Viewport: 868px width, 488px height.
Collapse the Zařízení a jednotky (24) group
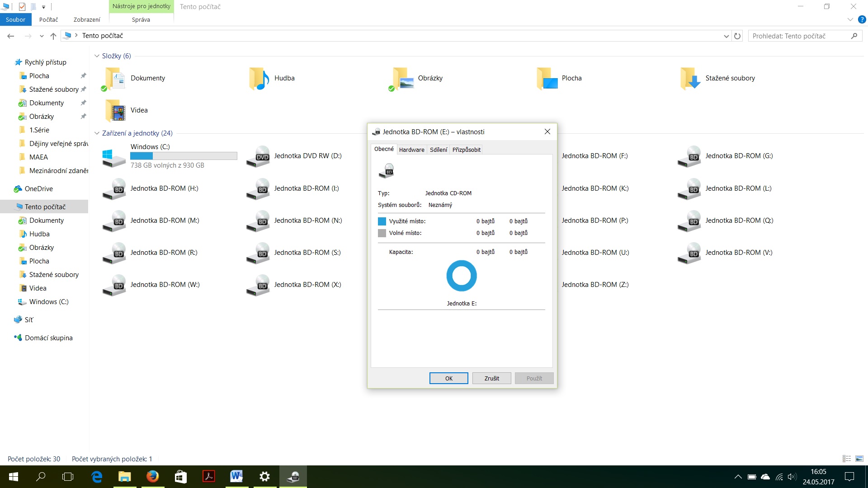(97, 133)
